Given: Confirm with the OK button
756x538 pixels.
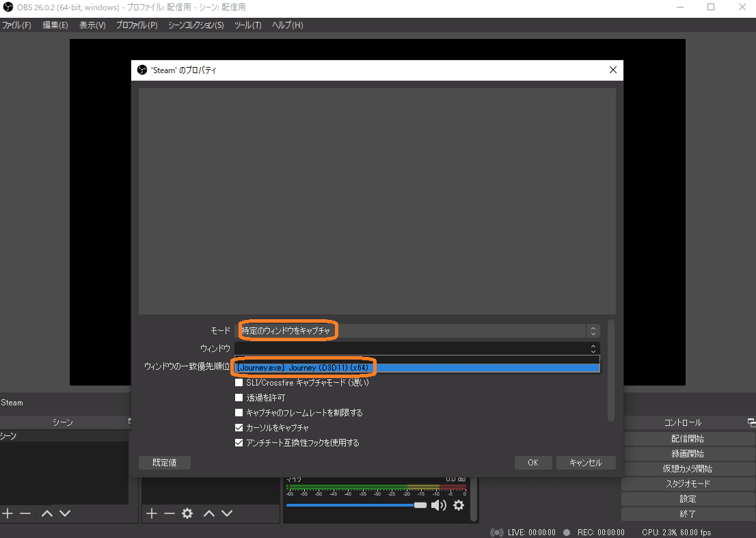Looking at the screenshot, I should click(x=532, y=463).
